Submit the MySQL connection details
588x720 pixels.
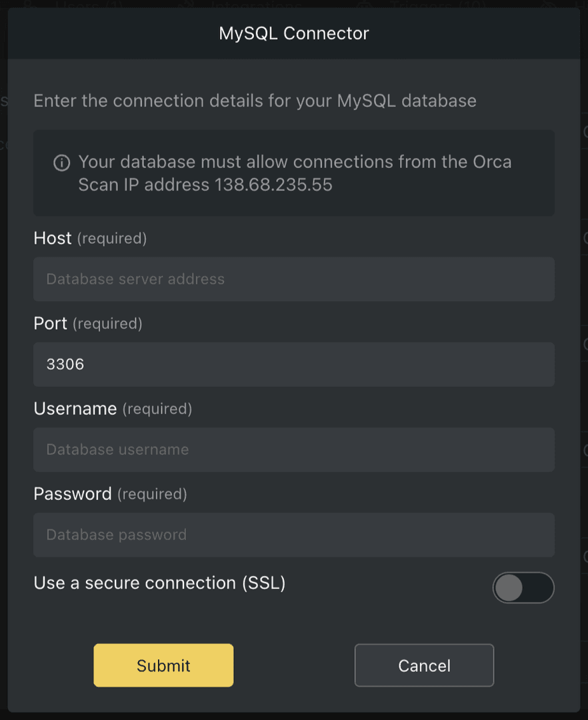click(163, 665)
